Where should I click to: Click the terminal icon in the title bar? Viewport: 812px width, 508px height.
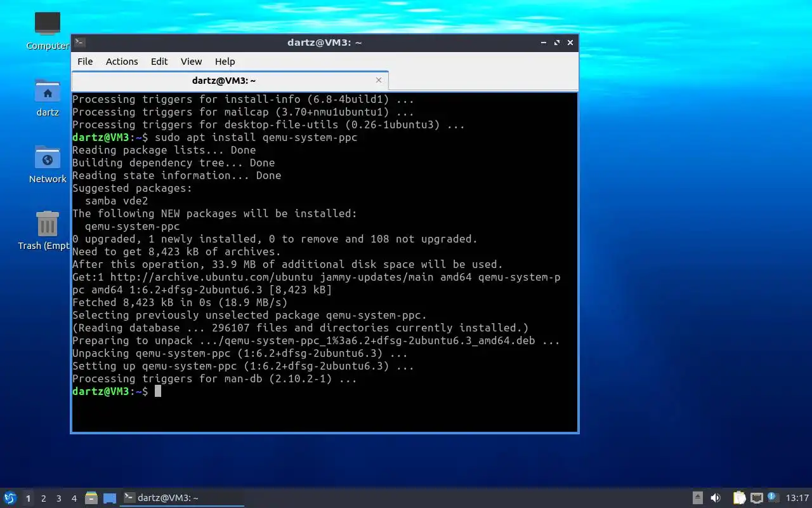coord(80,43)
